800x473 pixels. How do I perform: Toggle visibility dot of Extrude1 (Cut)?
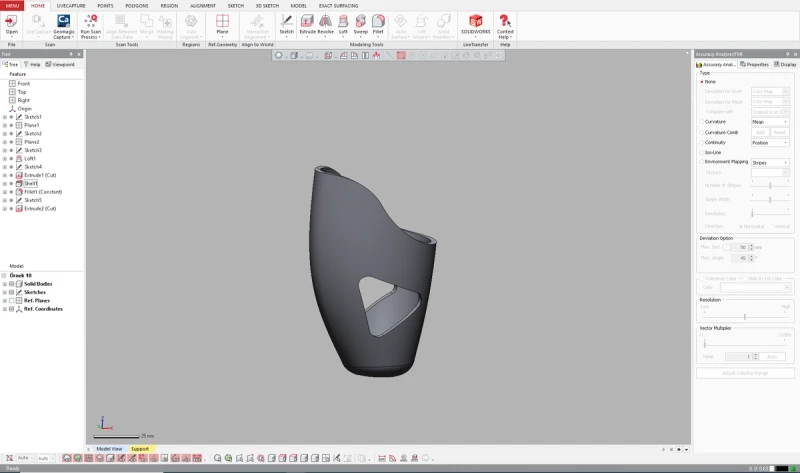11,175
